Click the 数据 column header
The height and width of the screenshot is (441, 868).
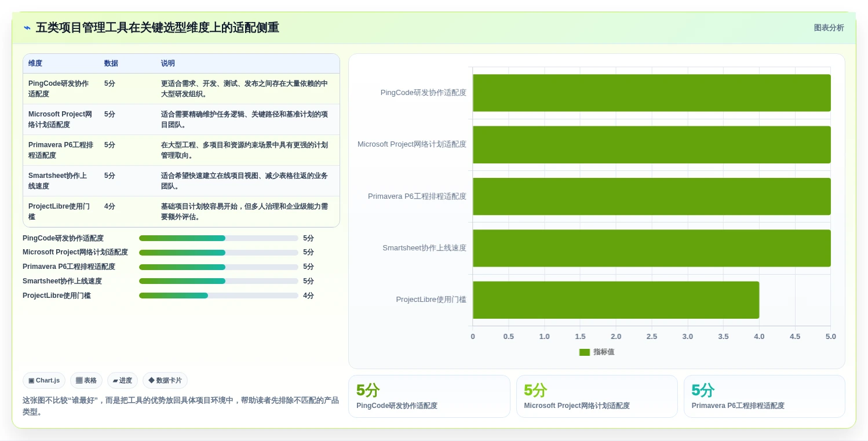111,64
